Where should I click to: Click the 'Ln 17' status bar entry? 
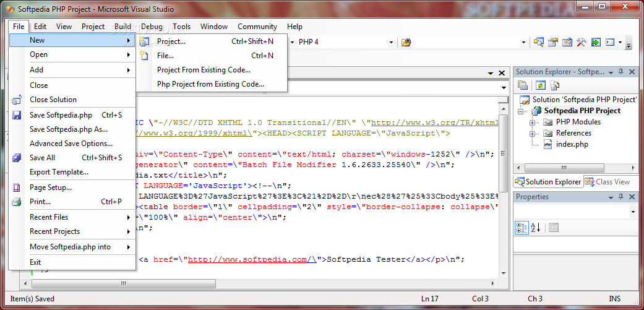pos(429,298)
